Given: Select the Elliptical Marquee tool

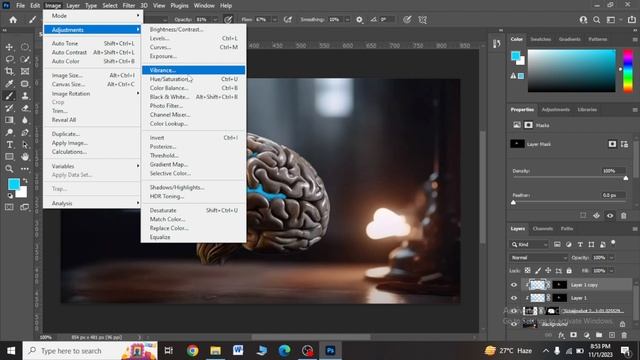Looking at the screenshot, I should [25, 47].
